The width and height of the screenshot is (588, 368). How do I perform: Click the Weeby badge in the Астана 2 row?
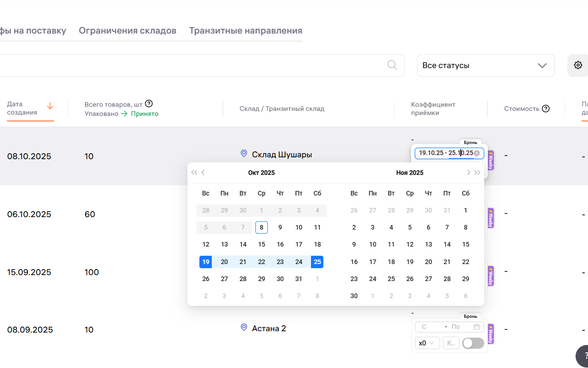(491, 334)
